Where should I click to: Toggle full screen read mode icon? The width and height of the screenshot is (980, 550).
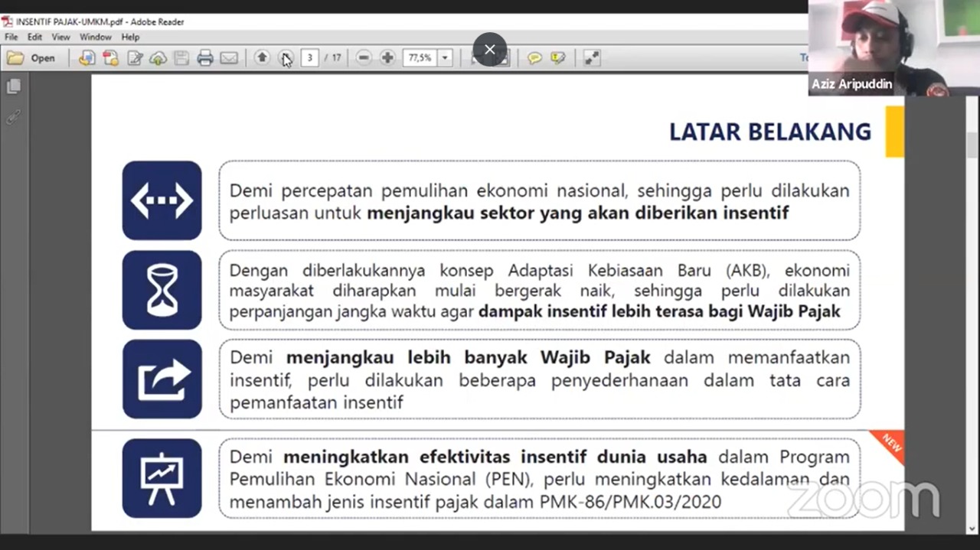592,58
